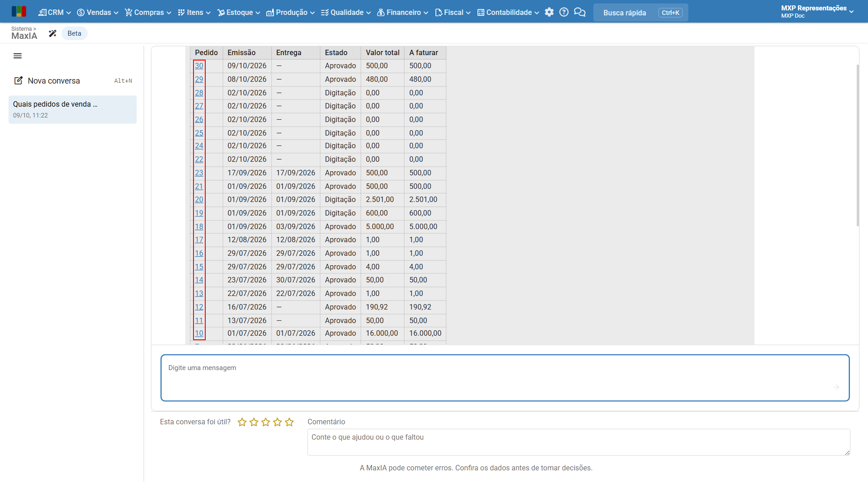The height and width of the screenshot is (488, 868).
Task: Rate conversation with third star
Action: click(x=265, y=422)
